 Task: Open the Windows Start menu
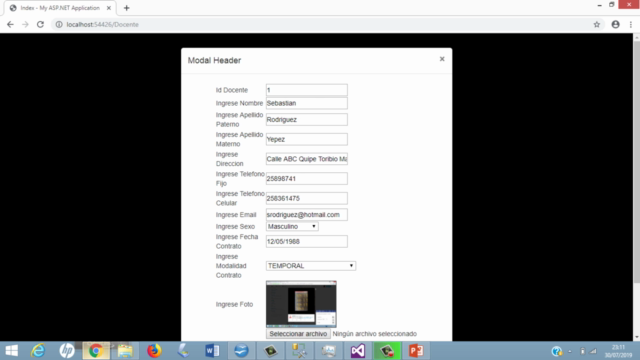(x=11, y=351)
